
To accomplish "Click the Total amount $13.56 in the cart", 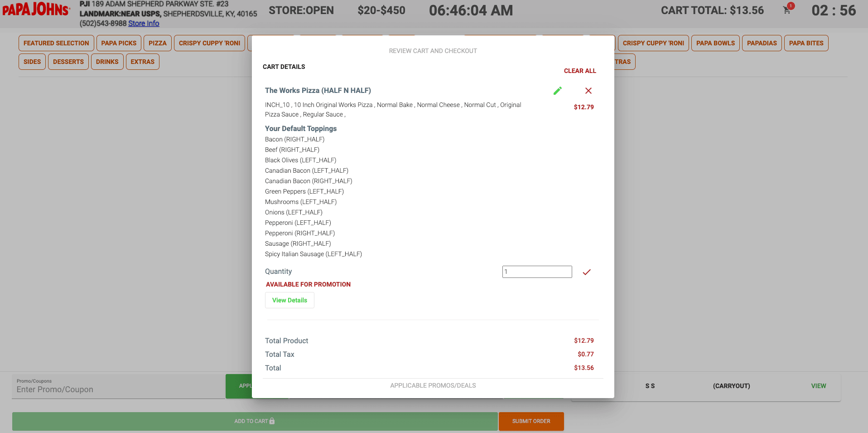I will (584, 368).
